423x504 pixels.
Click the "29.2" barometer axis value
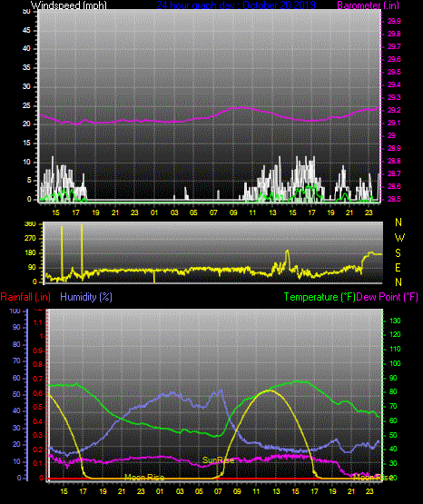pos(394,110)
